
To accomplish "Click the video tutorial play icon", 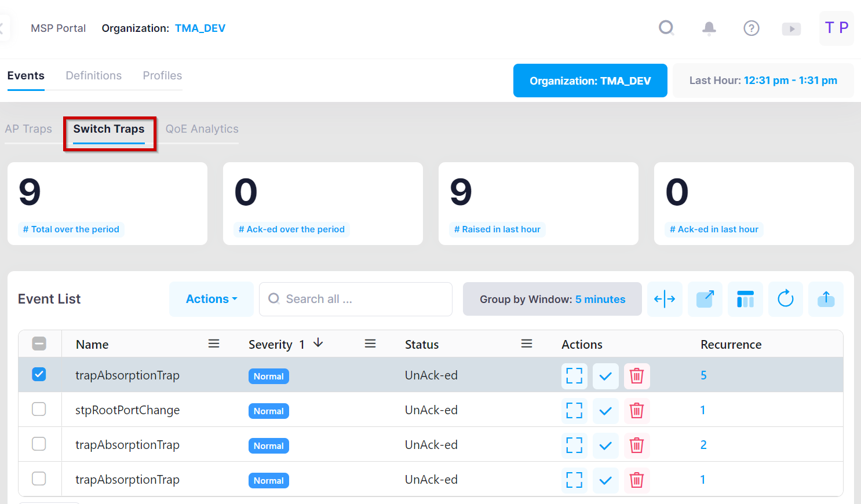I will click(x=791, y=28).
